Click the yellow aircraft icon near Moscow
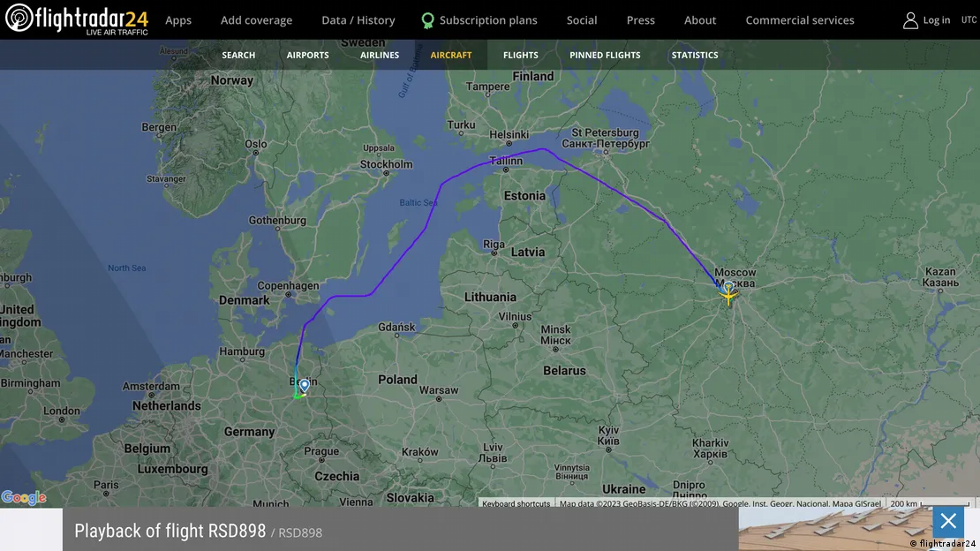 click(728, 295)
